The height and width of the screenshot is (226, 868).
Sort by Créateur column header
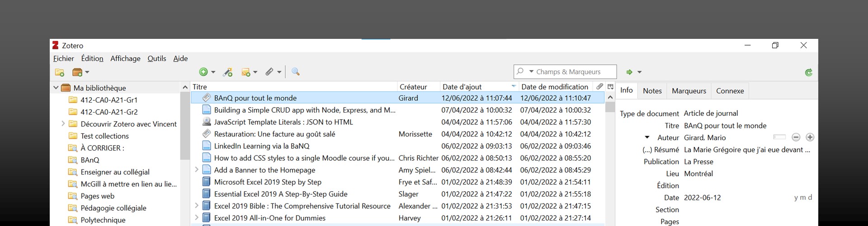point(419,87)
